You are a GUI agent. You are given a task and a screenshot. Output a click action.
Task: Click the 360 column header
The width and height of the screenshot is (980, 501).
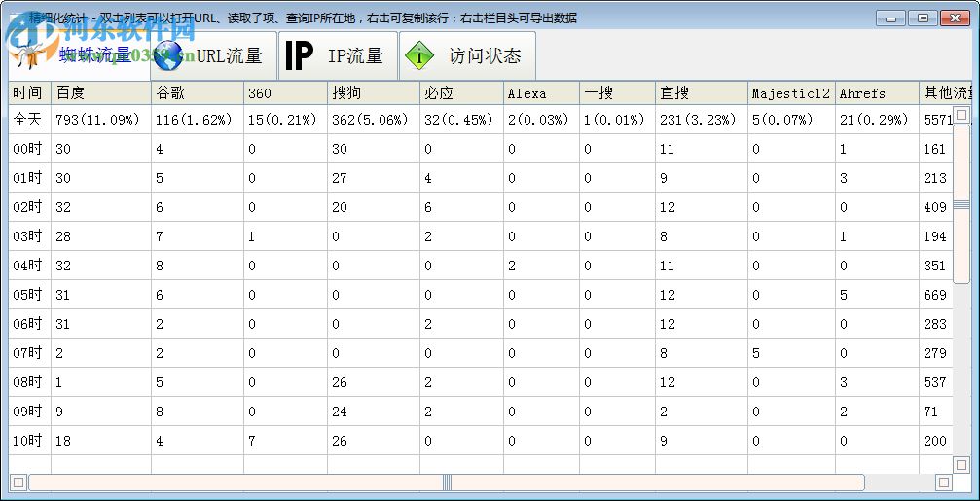(x=287, y=93)
